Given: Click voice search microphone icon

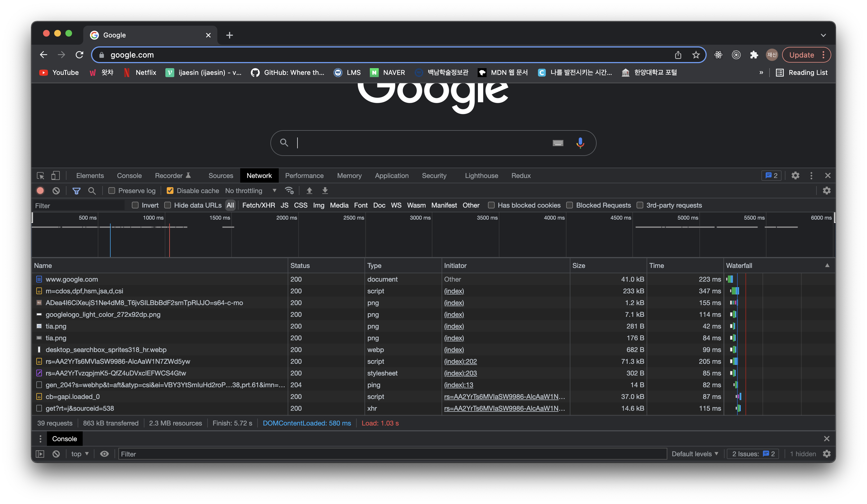Looking at the screenshot, I should 580,143.
